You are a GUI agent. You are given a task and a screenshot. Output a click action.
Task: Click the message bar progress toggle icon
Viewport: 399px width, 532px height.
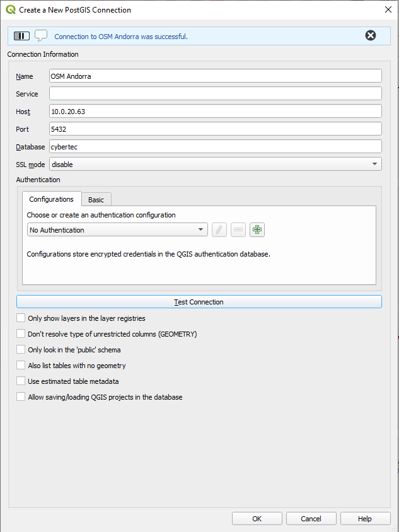(x=21, y=36)
